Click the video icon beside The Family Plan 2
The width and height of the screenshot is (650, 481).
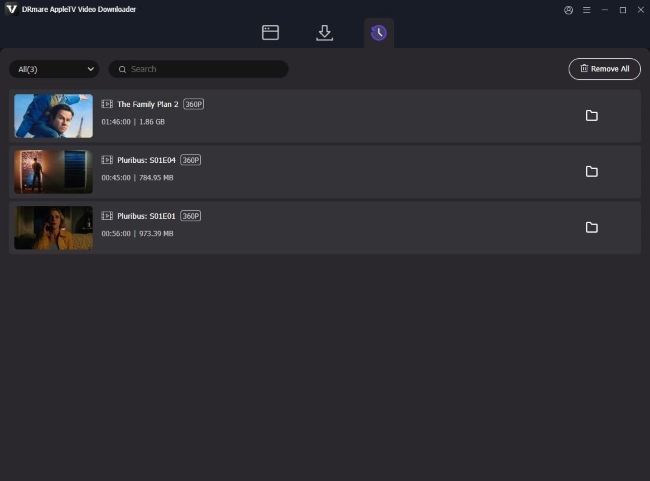click(107, 104)
